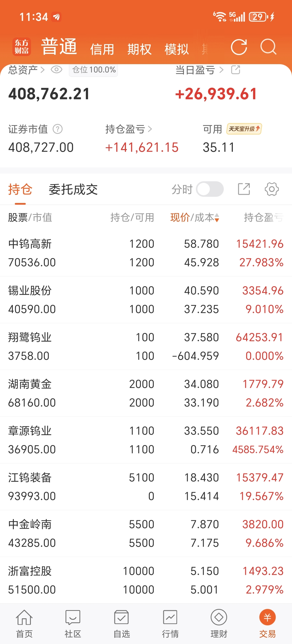
Task: Tap the 天天宝升级 badge
Action: pyautogui.click(x=244, y=129)
